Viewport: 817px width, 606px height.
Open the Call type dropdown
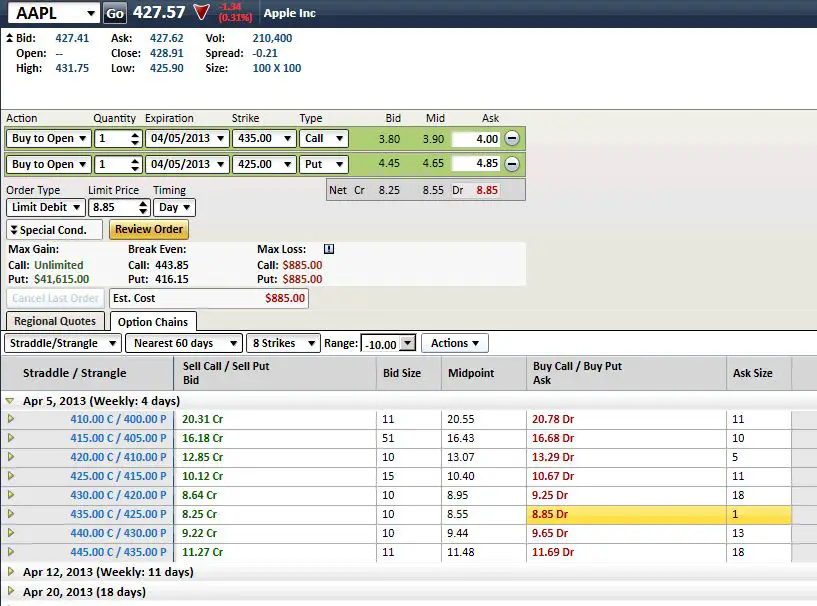pyautogui.click(x=324, y=139)
